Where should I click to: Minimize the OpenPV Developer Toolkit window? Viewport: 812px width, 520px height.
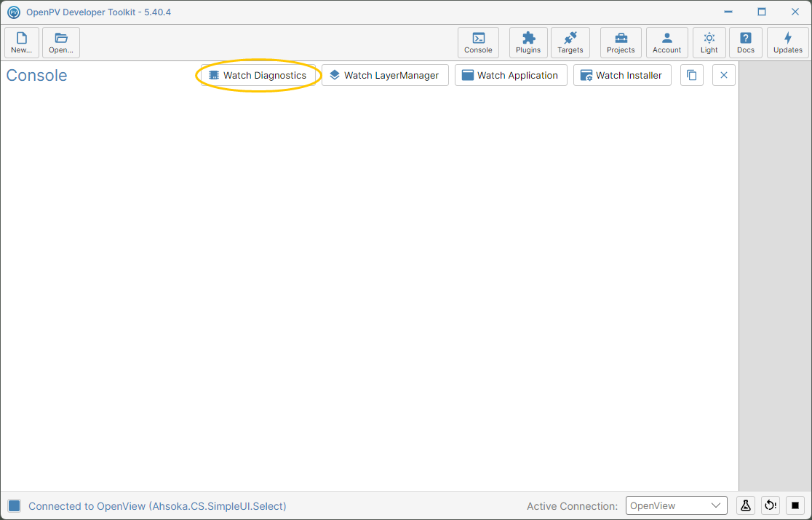[728, 12]
